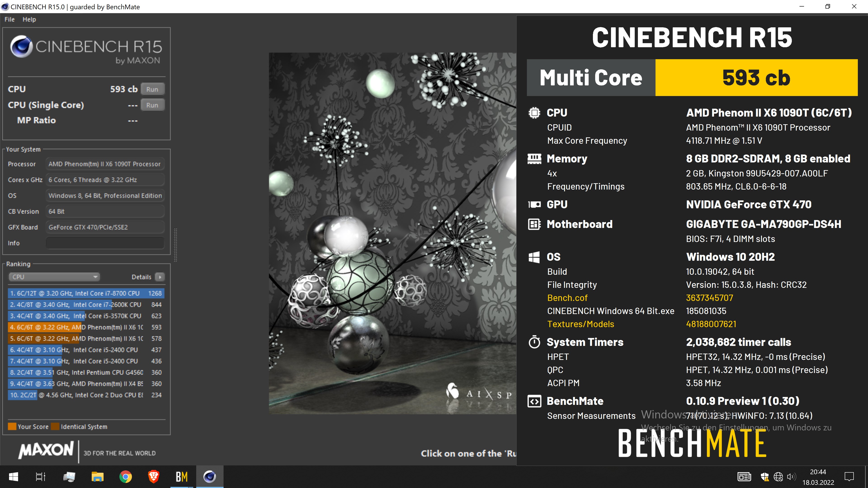Select the Intel Core i5-3570K ranking row
Image resolution: width=868 pixels, height=488 pixels.
(86, 316)
